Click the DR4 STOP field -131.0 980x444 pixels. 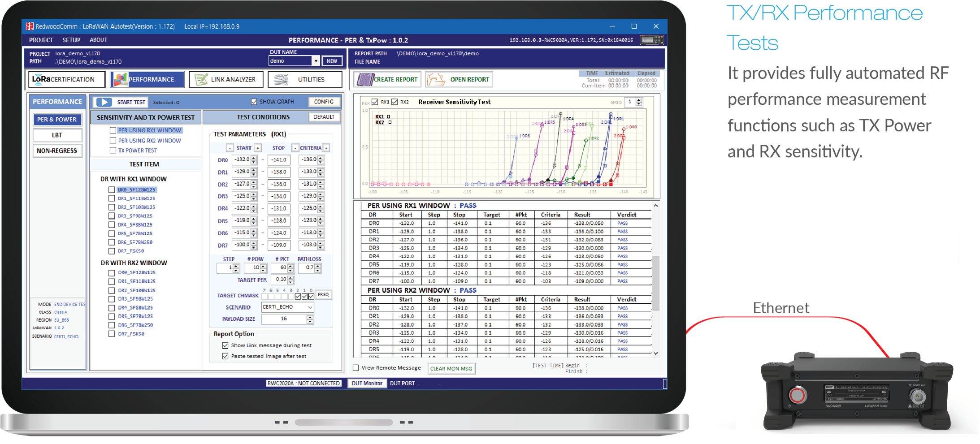tap(279, 208)
